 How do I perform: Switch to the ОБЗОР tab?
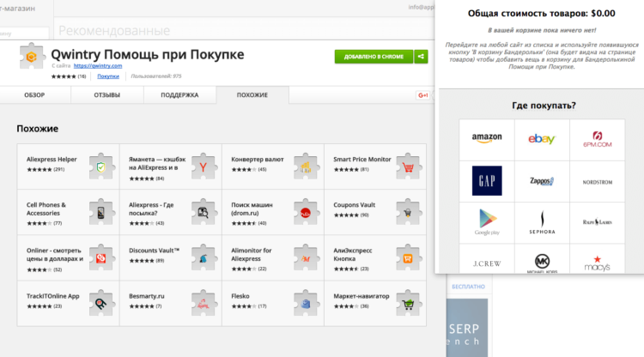coord(34,94)
